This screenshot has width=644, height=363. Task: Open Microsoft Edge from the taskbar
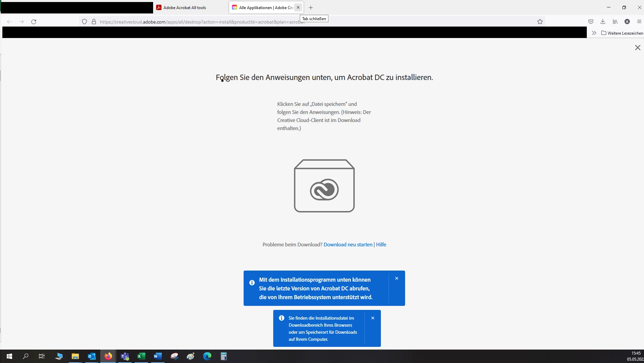pos(207,356)
